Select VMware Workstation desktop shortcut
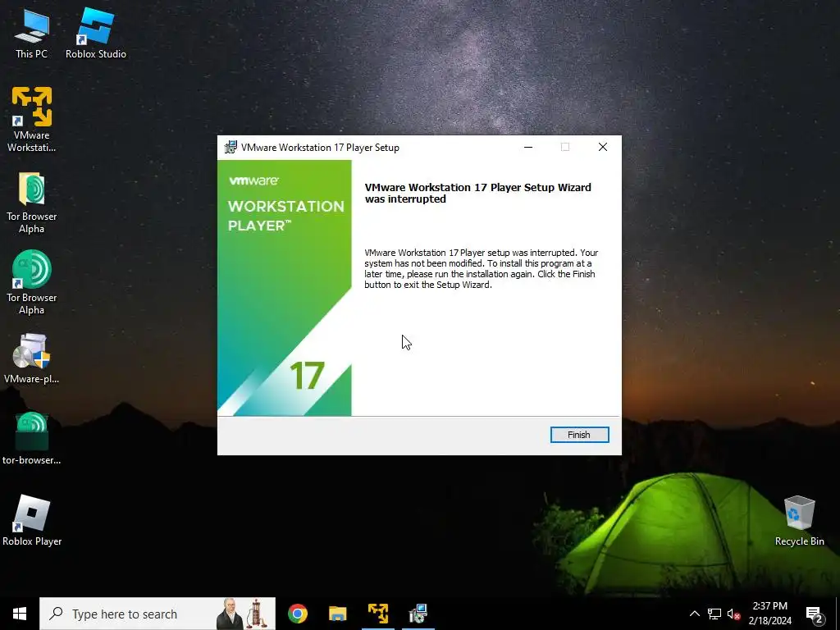 [32, 120]
